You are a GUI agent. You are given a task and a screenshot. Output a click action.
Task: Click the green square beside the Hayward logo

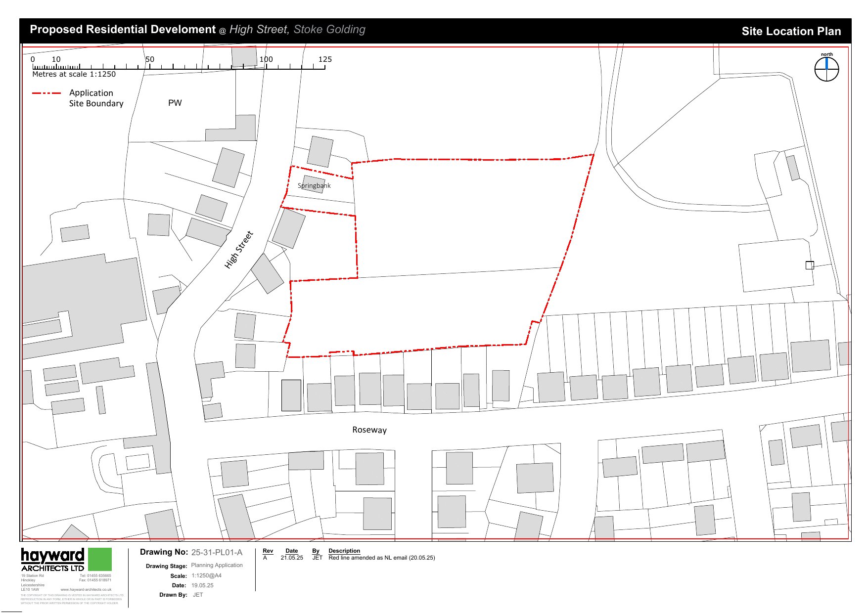[99, 559]
